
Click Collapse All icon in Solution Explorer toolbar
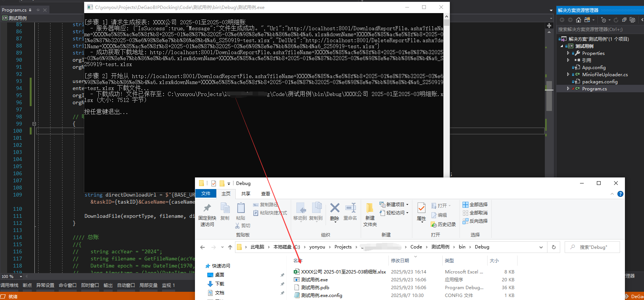pyautogui.click(x=624, y=20)
